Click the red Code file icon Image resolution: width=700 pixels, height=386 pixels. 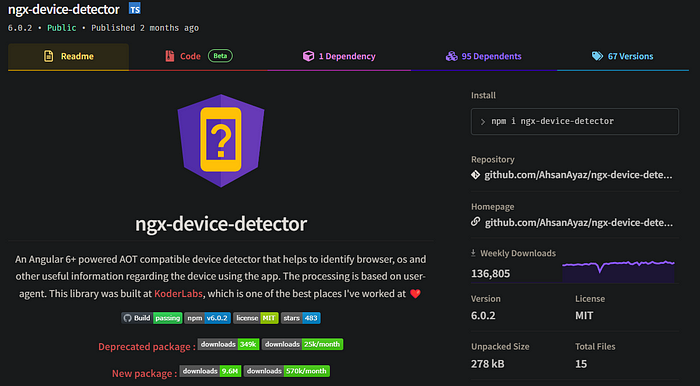pos(170,56)
